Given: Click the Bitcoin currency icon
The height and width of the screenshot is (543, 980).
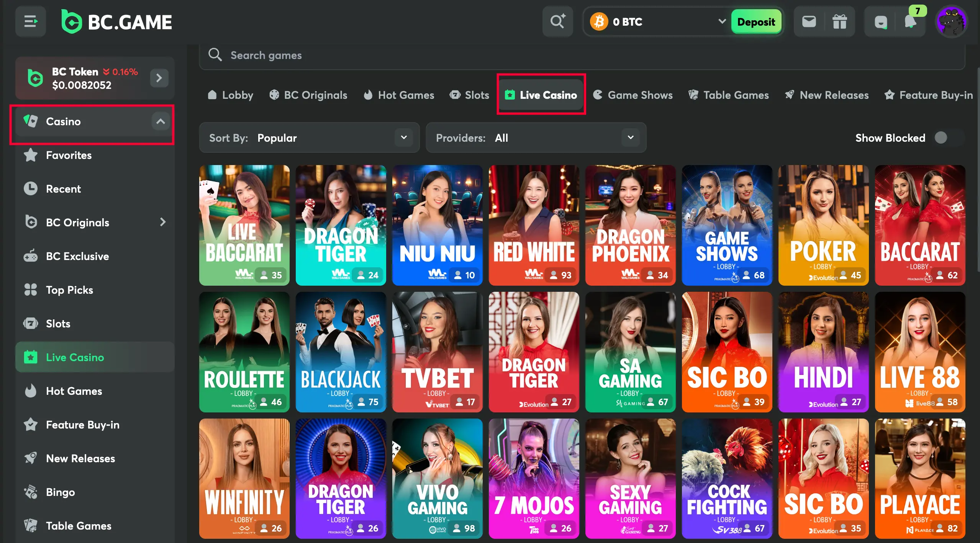Looking at the screenshot, I should pos(599,21).
